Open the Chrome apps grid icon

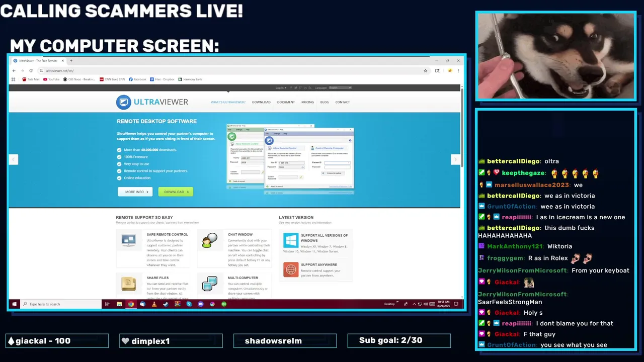[x=14, y=79]
